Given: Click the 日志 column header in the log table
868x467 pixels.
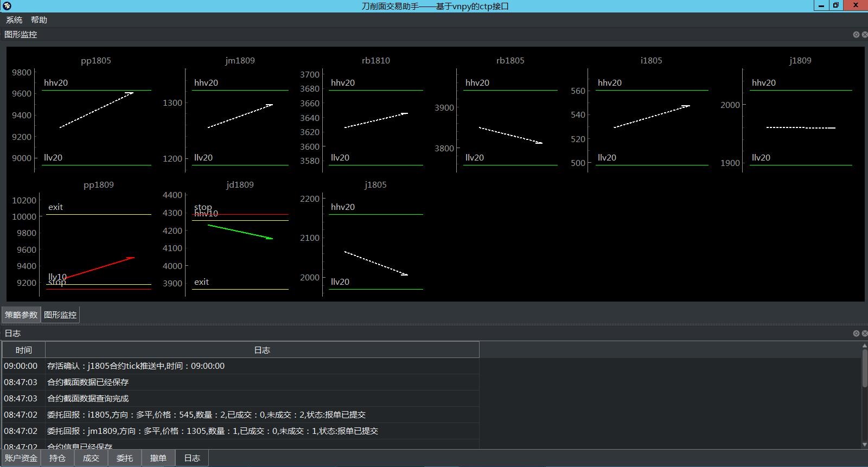Looking at the screenshot, I should [262, 350].
